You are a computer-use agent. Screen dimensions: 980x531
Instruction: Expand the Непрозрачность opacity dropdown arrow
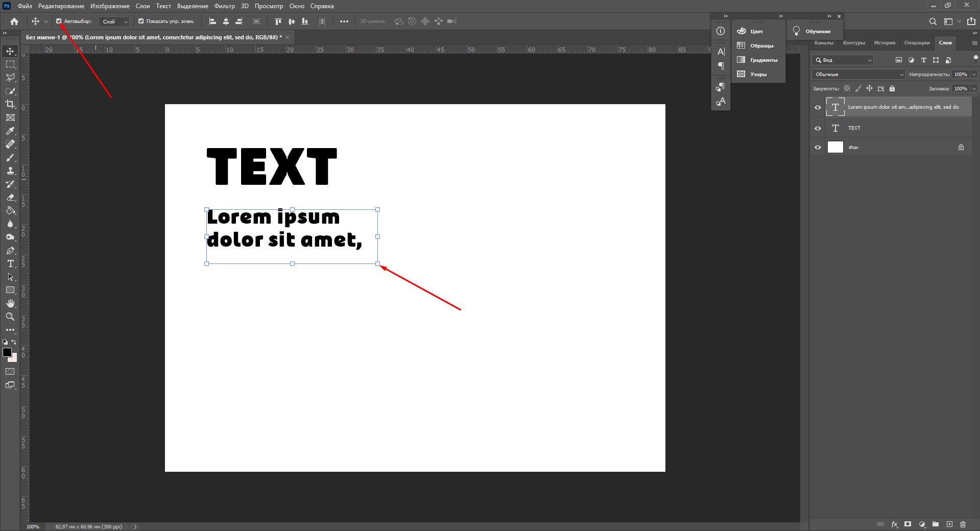[973, 75]
